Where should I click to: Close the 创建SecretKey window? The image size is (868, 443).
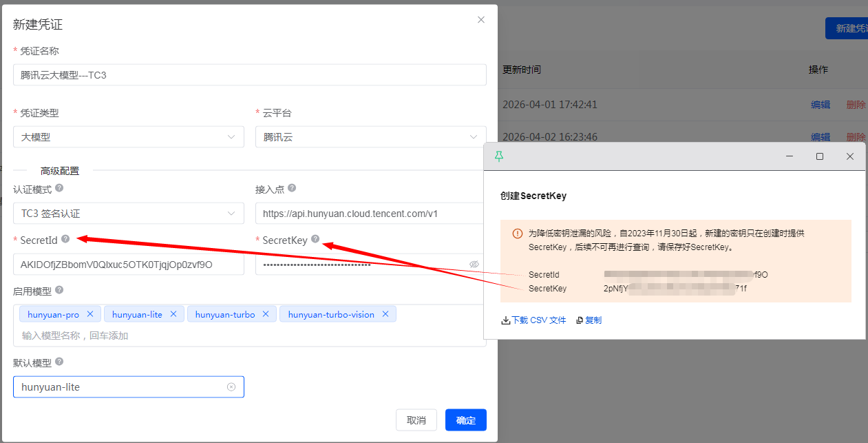coord(850,157)
